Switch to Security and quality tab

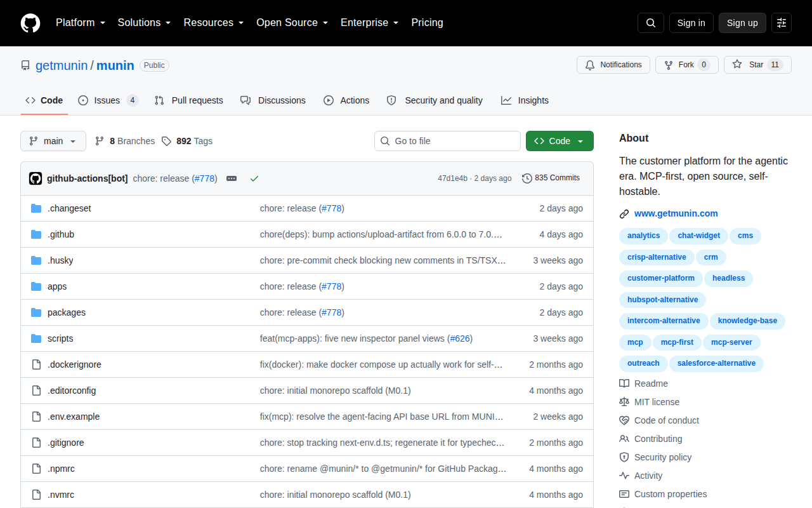point(435,100)
